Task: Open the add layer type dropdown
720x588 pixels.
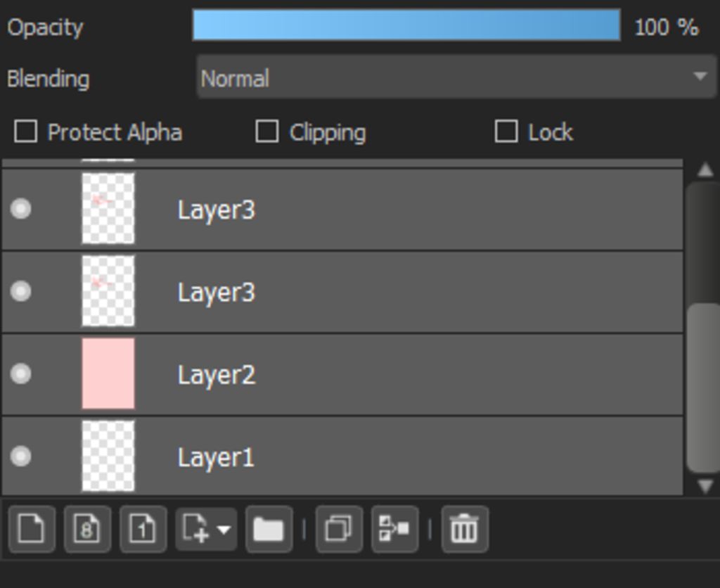Action: (x=206, y=529)
